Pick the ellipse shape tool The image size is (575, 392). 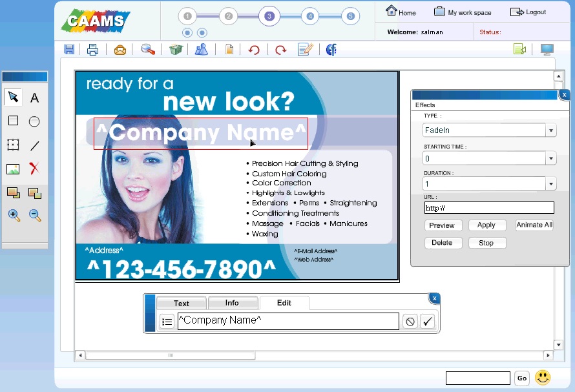pos(35,121)
